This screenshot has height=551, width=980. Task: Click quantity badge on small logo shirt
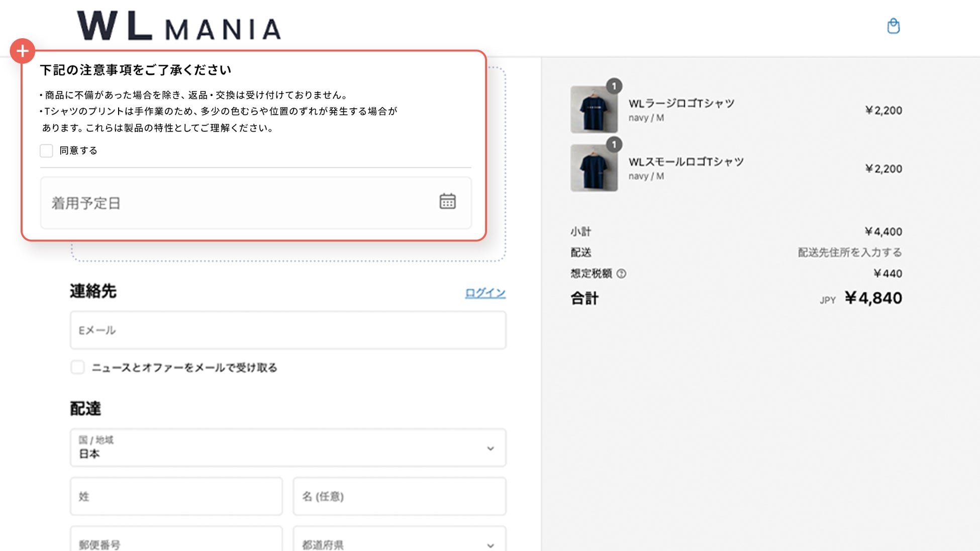click(x=614, y=145)
